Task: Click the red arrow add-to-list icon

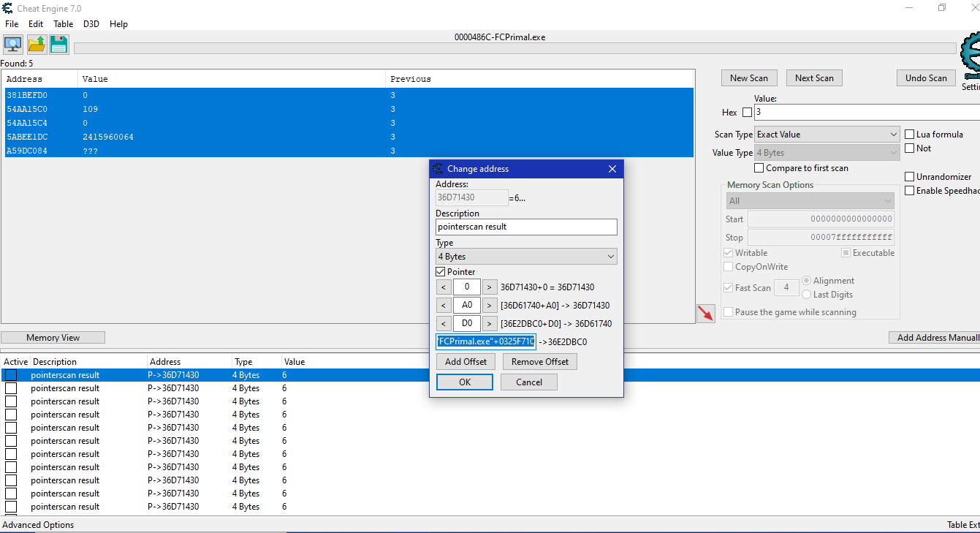Action: (x=705, y=313)
